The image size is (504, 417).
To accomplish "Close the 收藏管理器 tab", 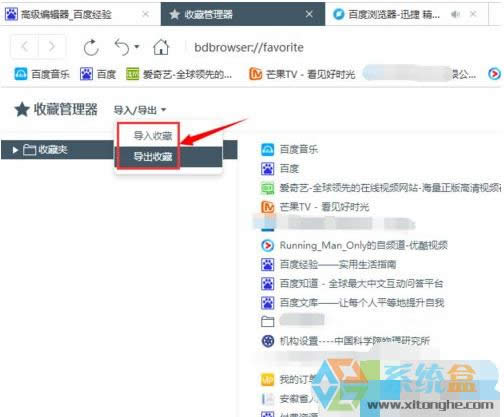I will tap(309, 14).
